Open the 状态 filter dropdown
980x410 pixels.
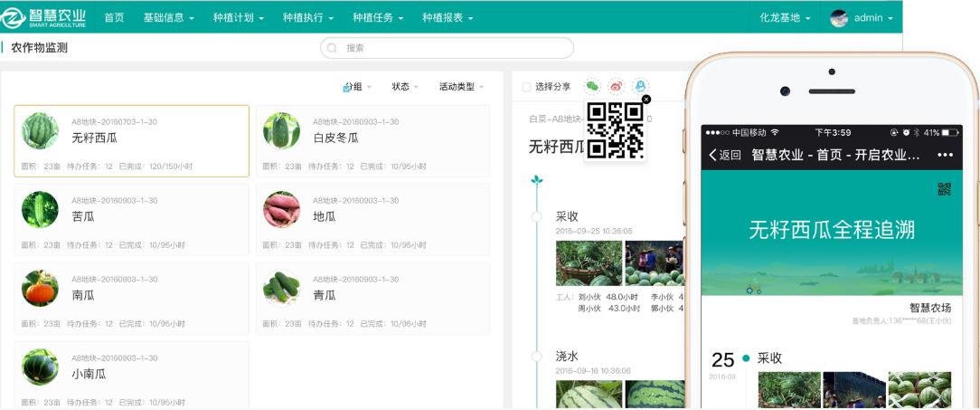point(404,87)
